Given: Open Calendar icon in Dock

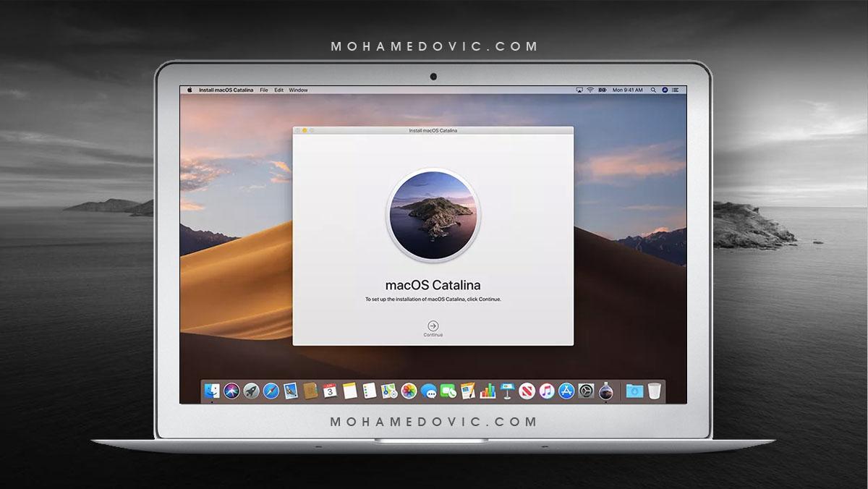Looking at the screenshot, I should pyautogui.click(x=330, y=391).
